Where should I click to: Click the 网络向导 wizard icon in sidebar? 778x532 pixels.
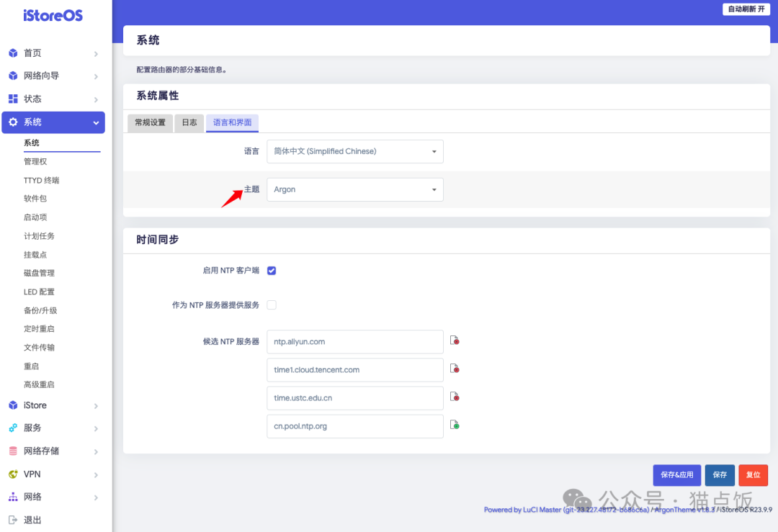[13, 76]
